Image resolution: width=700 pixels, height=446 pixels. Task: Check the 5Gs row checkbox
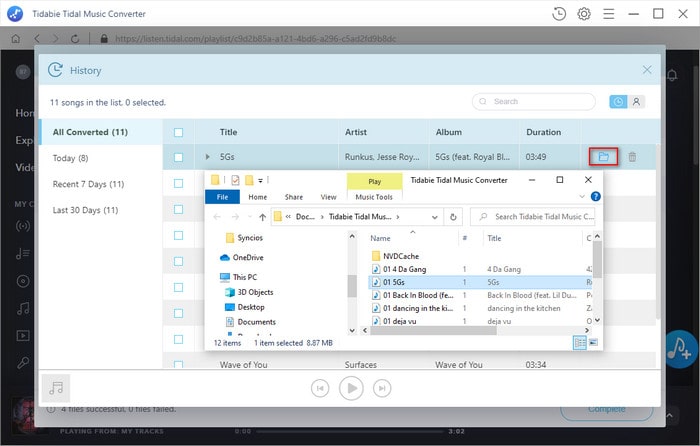pyautogui.click(x=178, y=157)
